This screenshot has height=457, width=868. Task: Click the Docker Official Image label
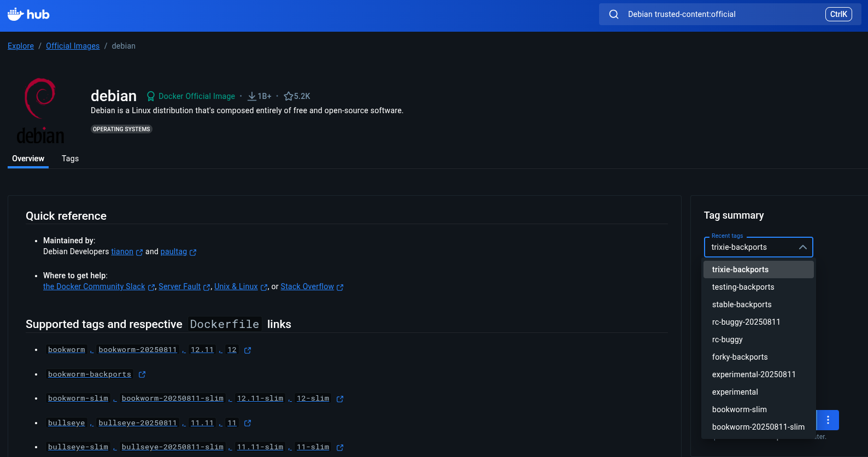pos(197,96)
